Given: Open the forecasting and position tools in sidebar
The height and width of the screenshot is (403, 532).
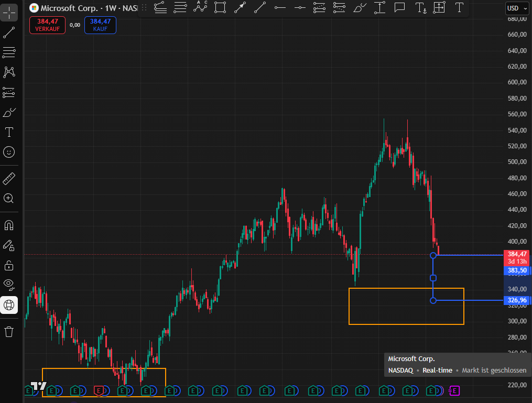Looking at the screenshot, I should [9, 92].
